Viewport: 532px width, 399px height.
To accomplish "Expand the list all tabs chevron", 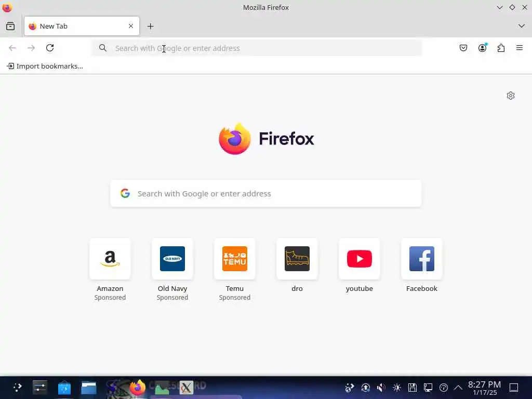I will 522,26.
